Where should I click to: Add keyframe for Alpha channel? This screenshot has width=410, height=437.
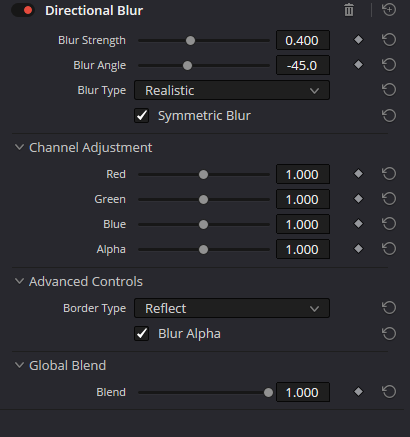point(358,249)
